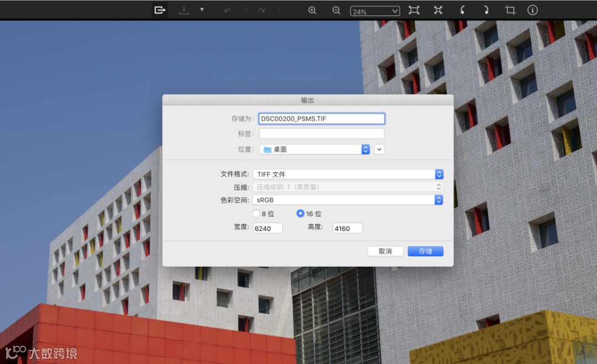This screenshot has height=364, width=597.
Task: Open the 24% zoom level dropdown
Action: pos(375,12)
